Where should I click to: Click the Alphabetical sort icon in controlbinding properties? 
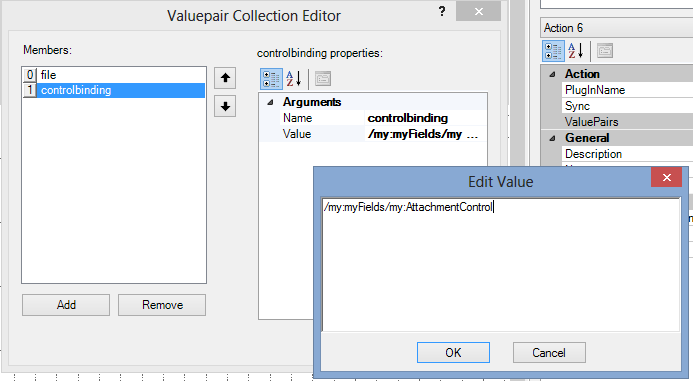click(293, 79)
